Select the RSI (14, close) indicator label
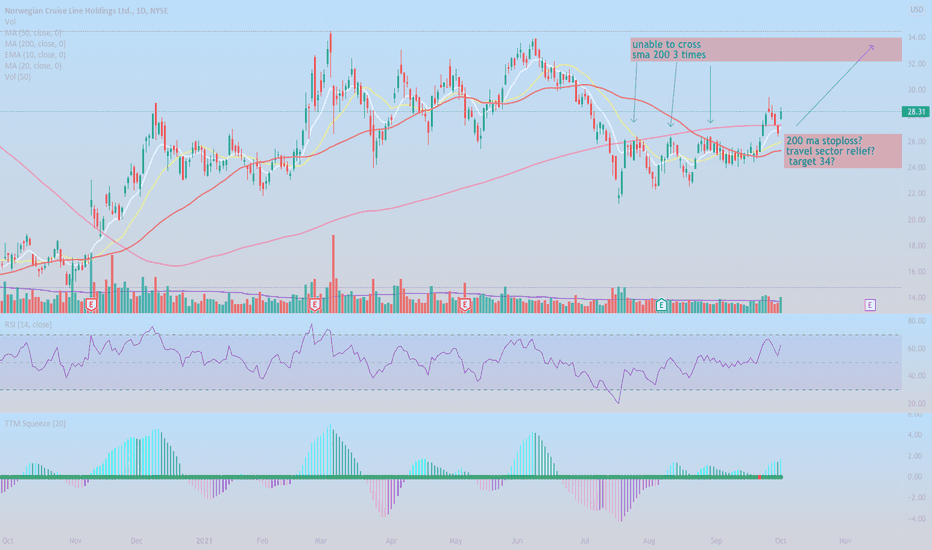The width and height of the screenshot is (932, 550). click(28, 325)
